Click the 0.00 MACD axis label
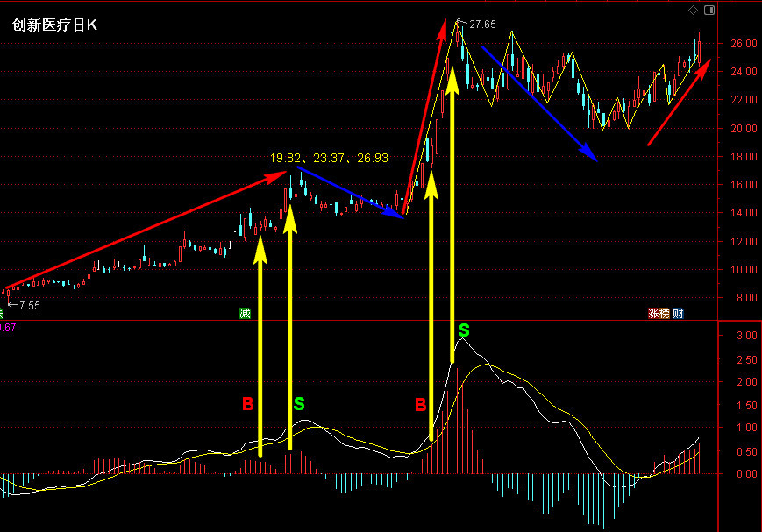 point(746,473)
